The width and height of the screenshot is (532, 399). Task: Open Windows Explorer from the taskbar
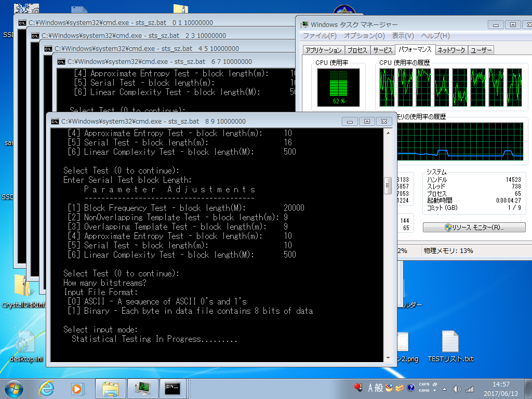tap(111, 388)
